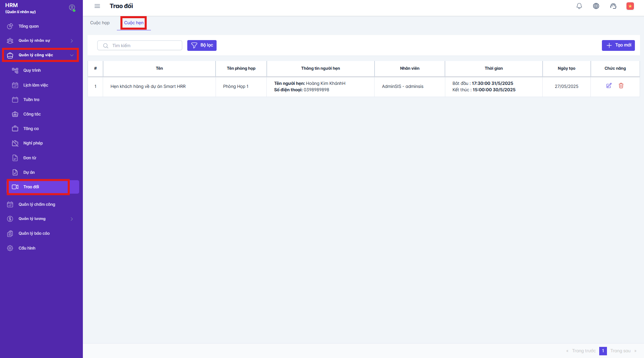Expand the Quản lý nhân sự menu

tap(40, 41)
